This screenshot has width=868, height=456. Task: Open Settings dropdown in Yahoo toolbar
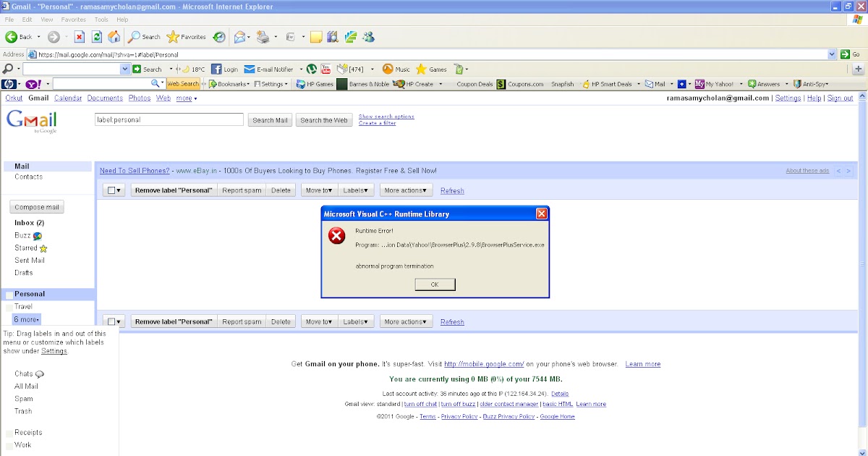coord(271,84)
